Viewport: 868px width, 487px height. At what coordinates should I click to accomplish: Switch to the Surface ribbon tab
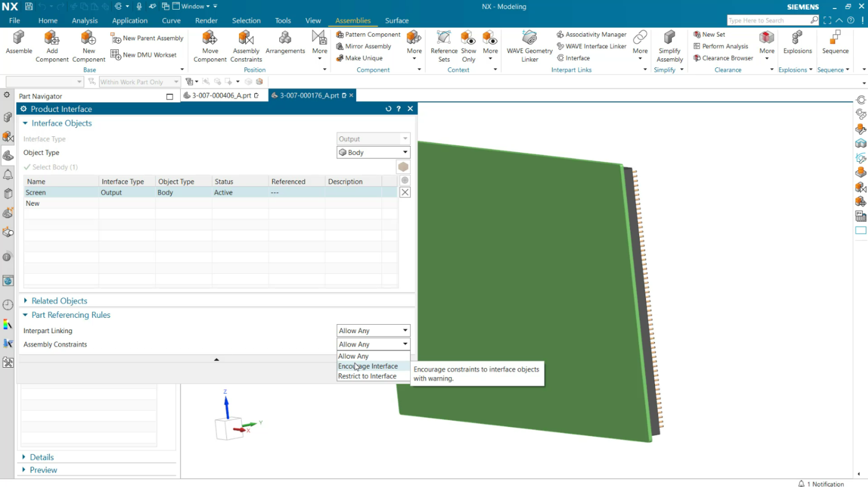[396, 20]
